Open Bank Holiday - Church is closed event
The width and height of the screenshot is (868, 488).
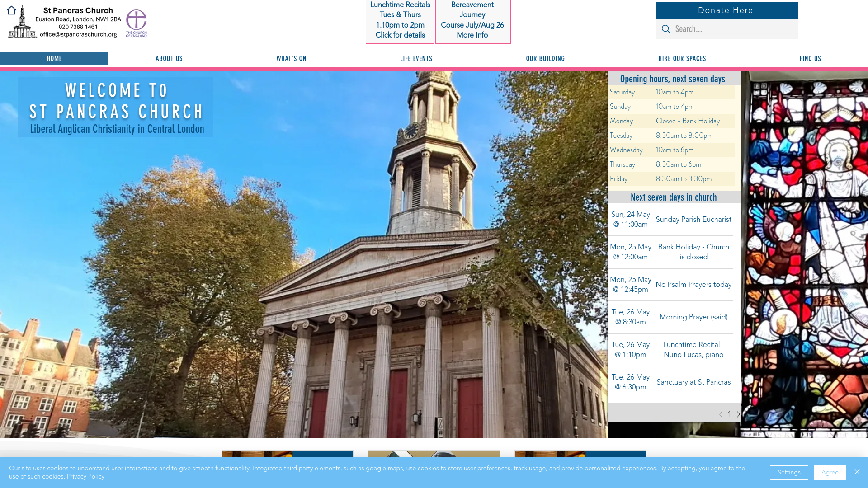pos(693,252)
